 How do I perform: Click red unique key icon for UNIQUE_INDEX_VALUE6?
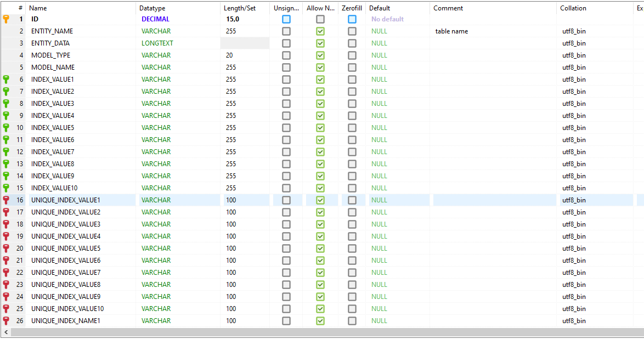6,261
